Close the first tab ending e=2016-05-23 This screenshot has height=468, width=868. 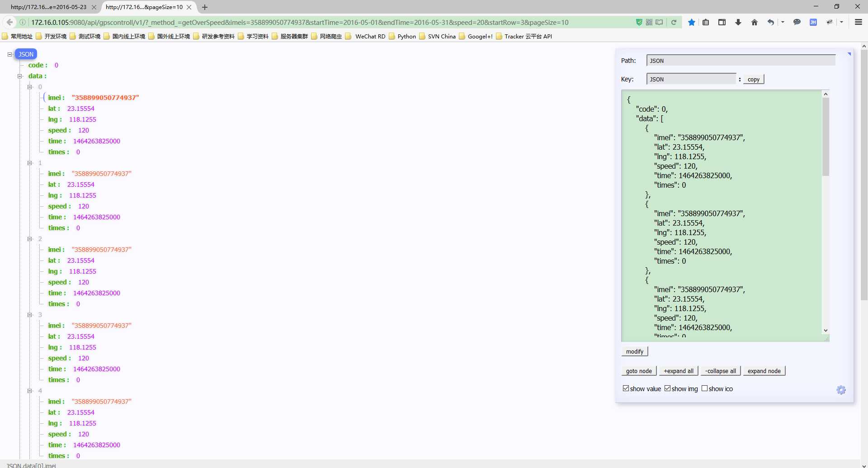94,7
